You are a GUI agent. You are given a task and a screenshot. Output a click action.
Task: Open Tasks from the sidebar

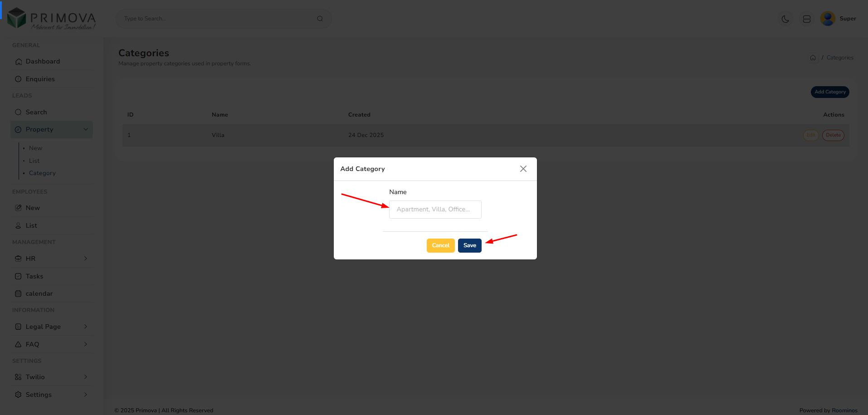click(34, 276)
